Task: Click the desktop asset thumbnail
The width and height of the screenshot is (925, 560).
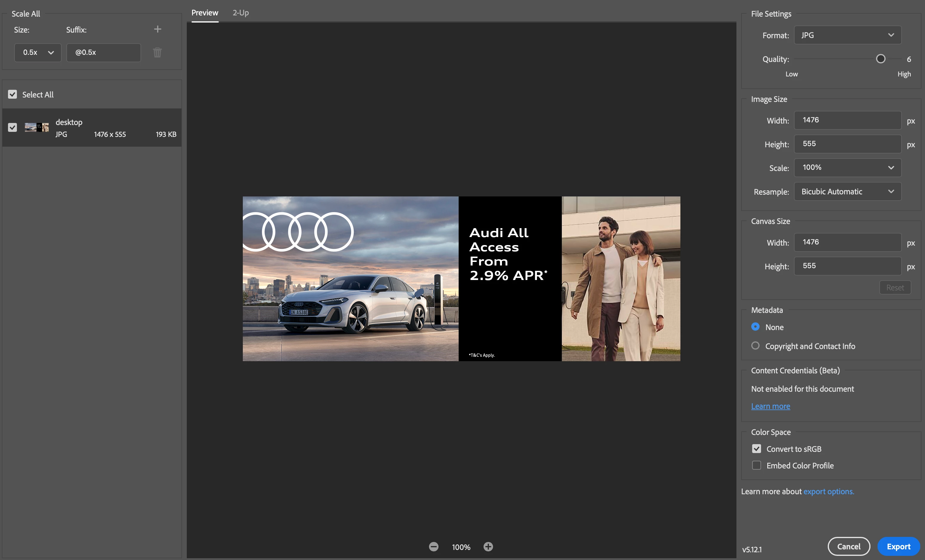Action: pos(37,127)
